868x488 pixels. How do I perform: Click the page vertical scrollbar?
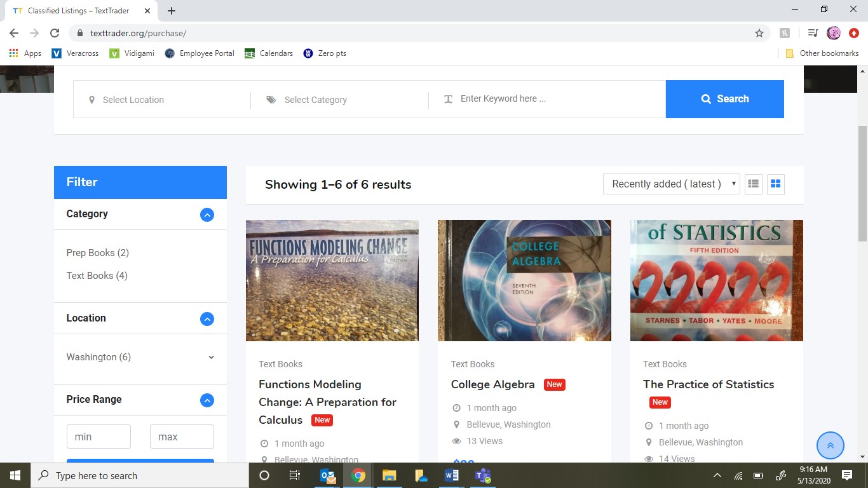(862, 183)
